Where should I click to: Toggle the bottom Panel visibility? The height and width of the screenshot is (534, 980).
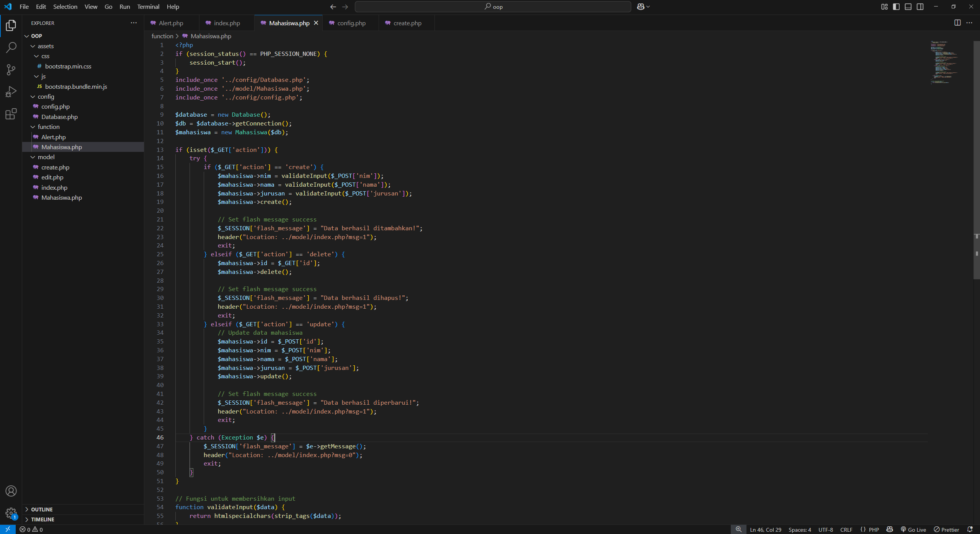click(908, 7)
